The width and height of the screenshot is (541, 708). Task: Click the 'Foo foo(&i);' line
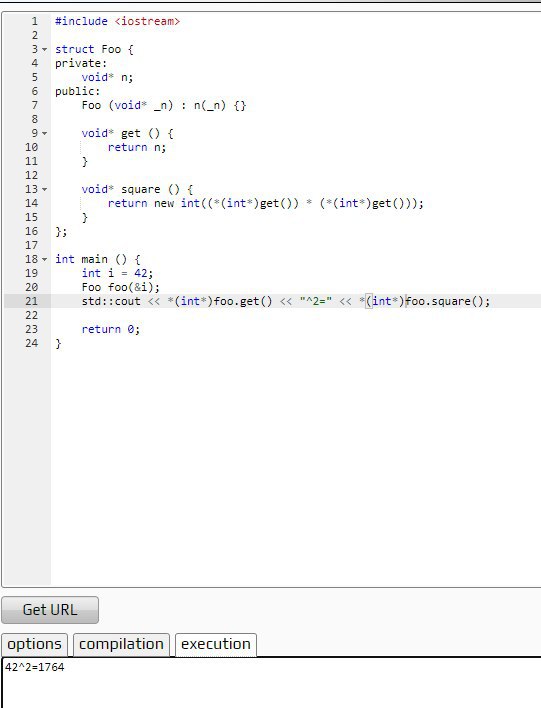point(121,287)
